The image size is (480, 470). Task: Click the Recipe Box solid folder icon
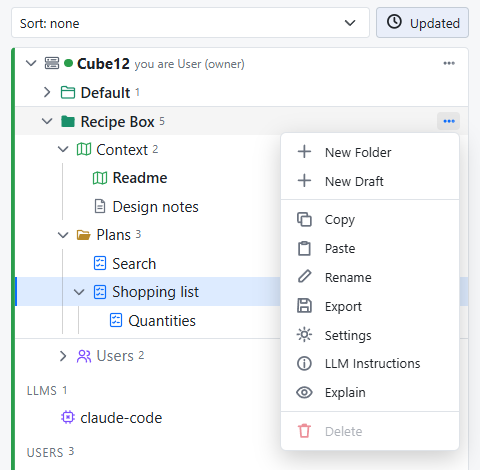[68, 121]
